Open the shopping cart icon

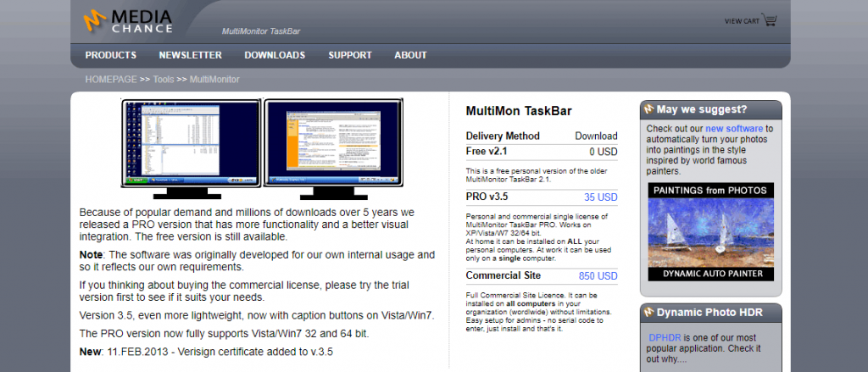point(770,20)
